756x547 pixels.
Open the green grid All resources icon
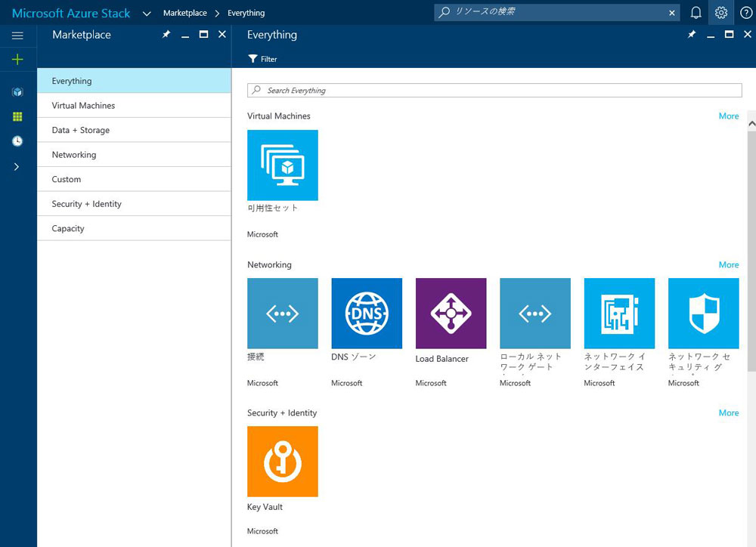pyautogui.click(x=17, y=116)
